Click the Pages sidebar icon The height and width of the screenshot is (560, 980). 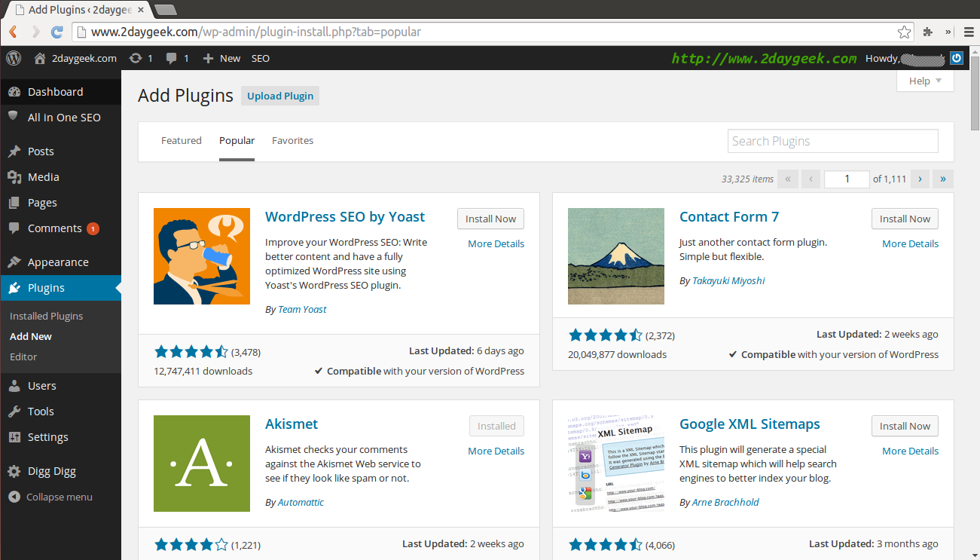coord(14,203)
